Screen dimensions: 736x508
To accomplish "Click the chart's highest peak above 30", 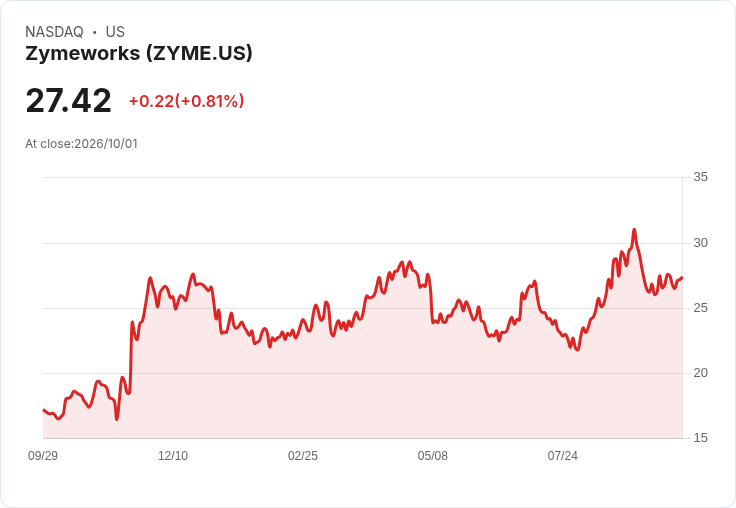I will 634,230.
